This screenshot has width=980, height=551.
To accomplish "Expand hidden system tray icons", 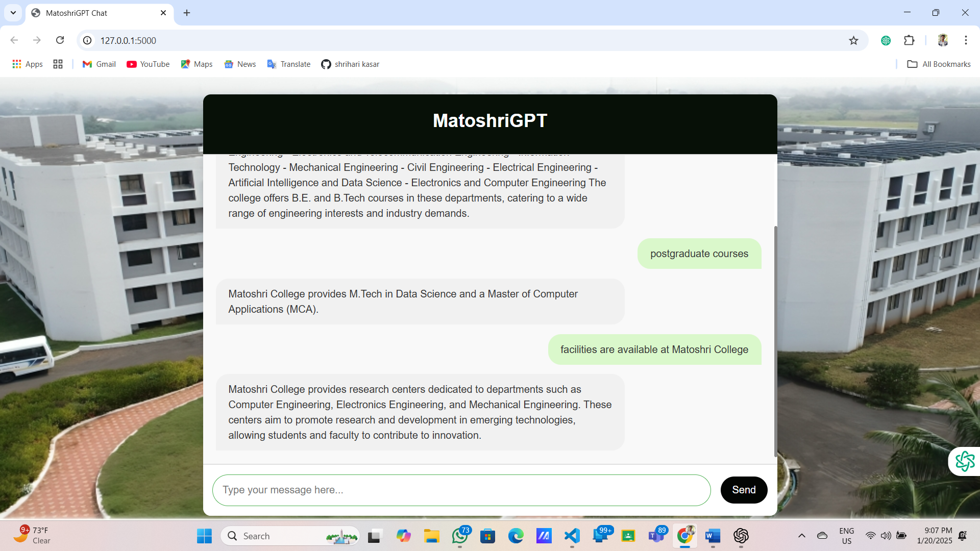I will [x=802, y=536].
